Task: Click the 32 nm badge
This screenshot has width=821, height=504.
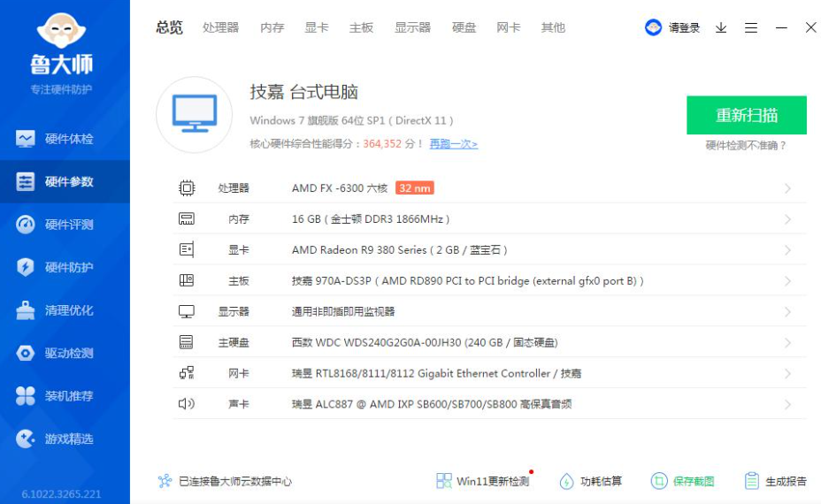Action: point(415,187)
